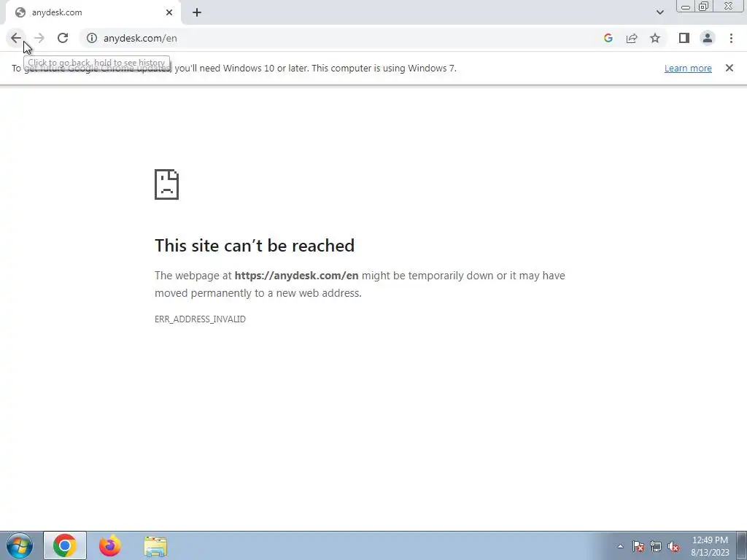Open a new tab with plus button
747x560 pixels.
(197, 12)
